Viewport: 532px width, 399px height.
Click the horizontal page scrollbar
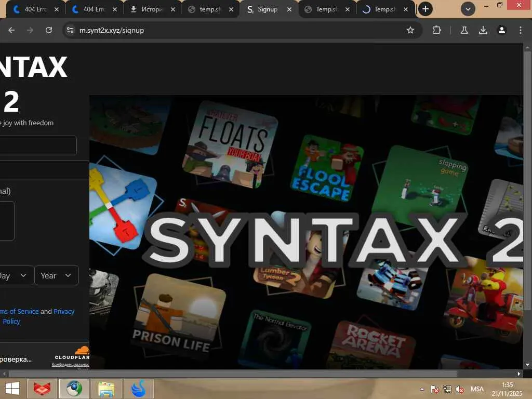pos(233,374)
